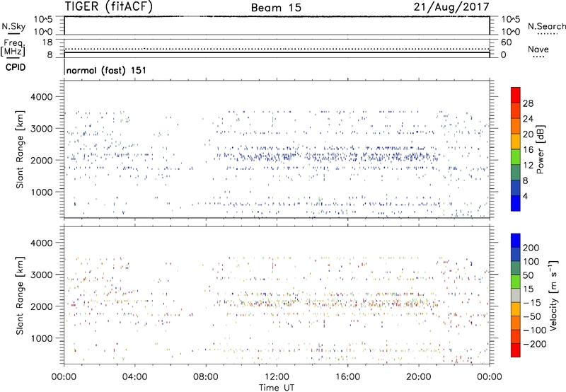
Task: Click the red segment of Power colorbar
Action: [516, 95]
